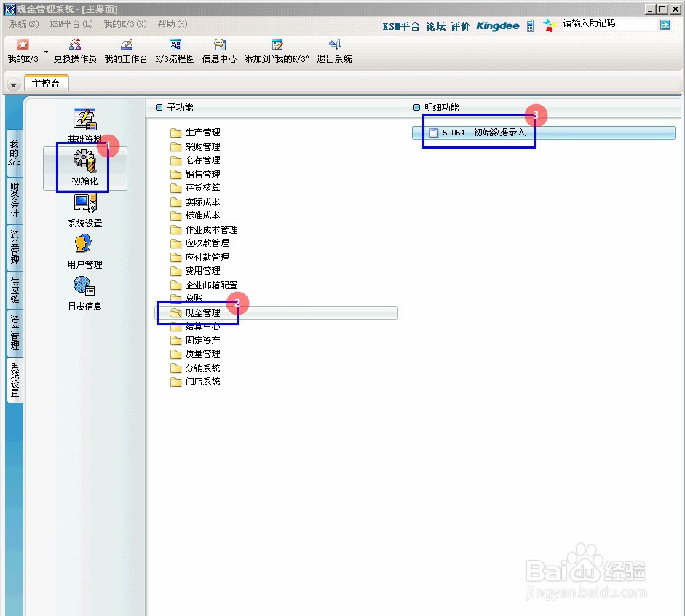Expand the dropdown arrow beside 我的K/3
This screenshot has width=685, height=616.
(46, 52)
